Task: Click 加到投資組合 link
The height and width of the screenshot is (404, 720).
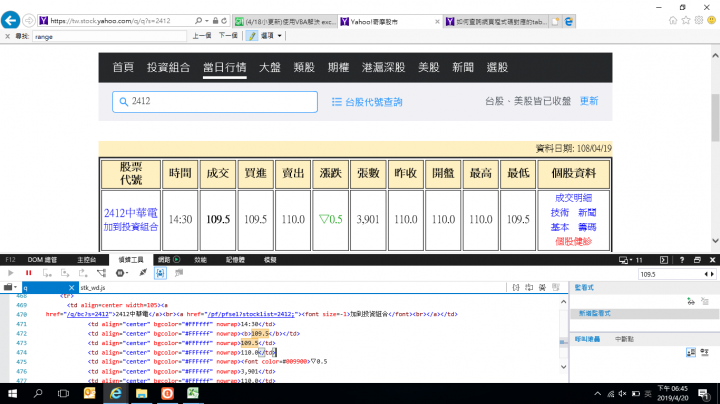Action: tap(130, 227)
